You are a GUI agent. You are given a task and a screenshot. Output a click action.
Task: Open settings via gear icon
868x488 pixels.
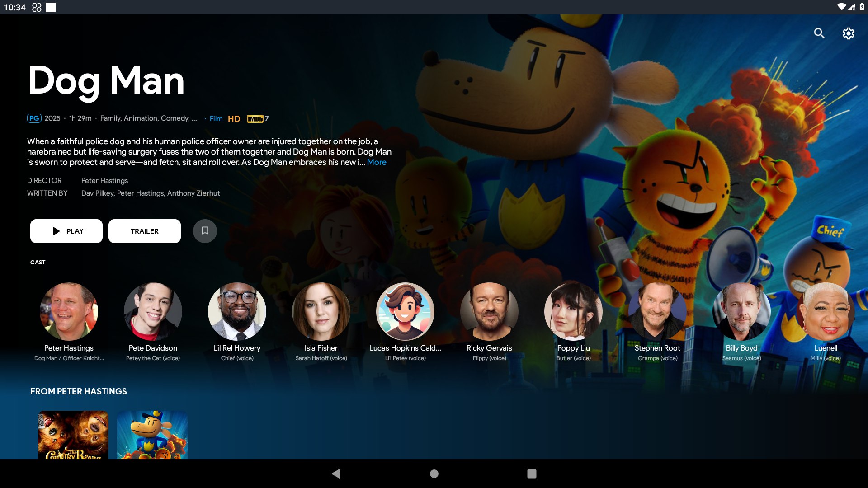848,33
